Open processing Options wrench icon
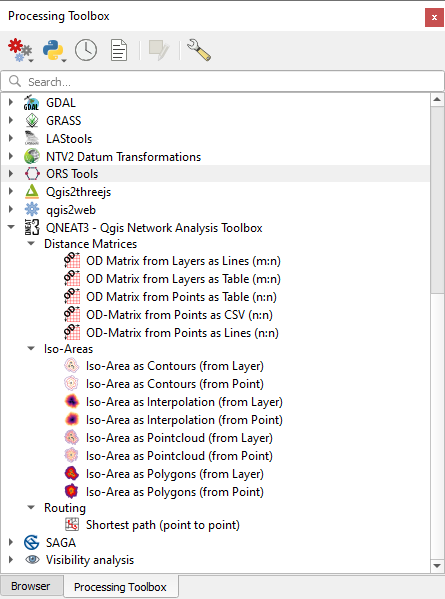445x599 pixels. click(199, 50)
